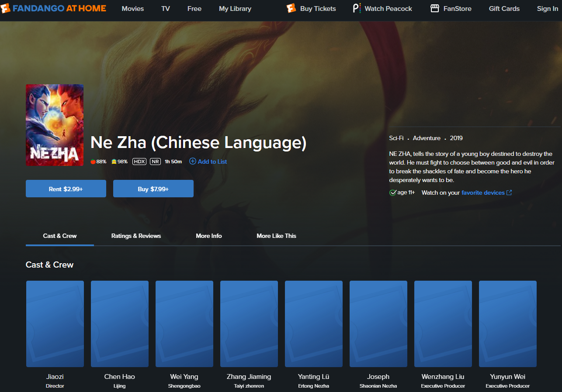Click the Taiyi zhenren role label
Image resolution: width=562 pixels, height=392 pixels.
point(249,386)
